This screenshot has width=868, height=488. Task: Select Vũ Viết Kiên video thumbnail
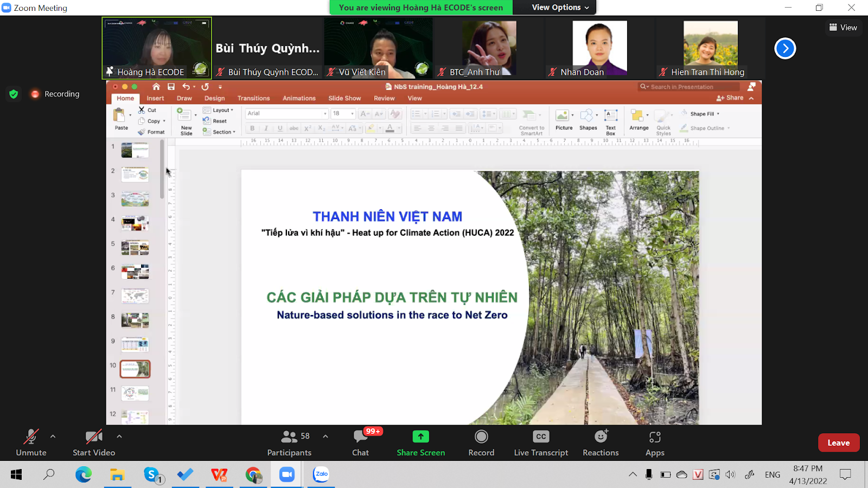pos(378,48)
